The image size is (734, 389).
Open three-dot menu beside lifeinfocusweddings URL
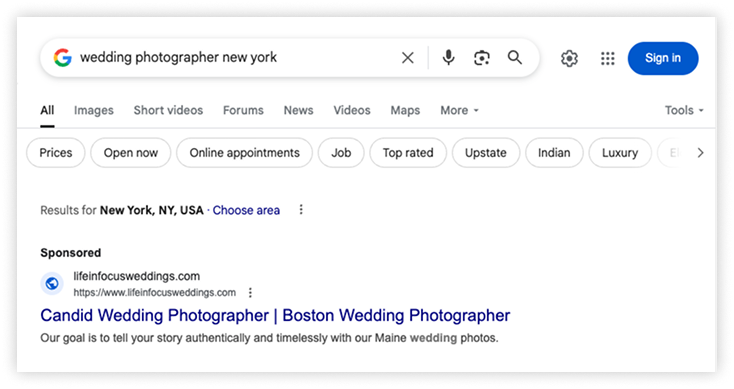pos(250,293)
